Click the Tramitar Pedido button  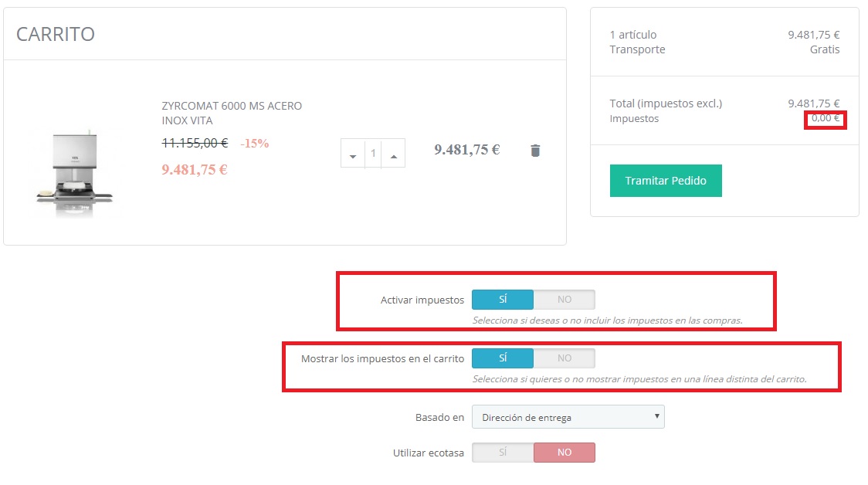pos(666,181)
